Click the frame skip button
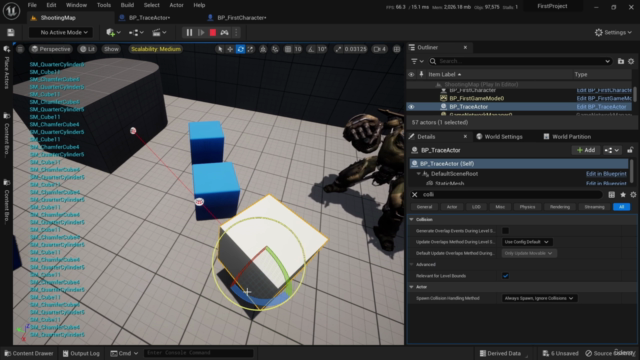Screen dimensions: 640x360 [201, 32]
